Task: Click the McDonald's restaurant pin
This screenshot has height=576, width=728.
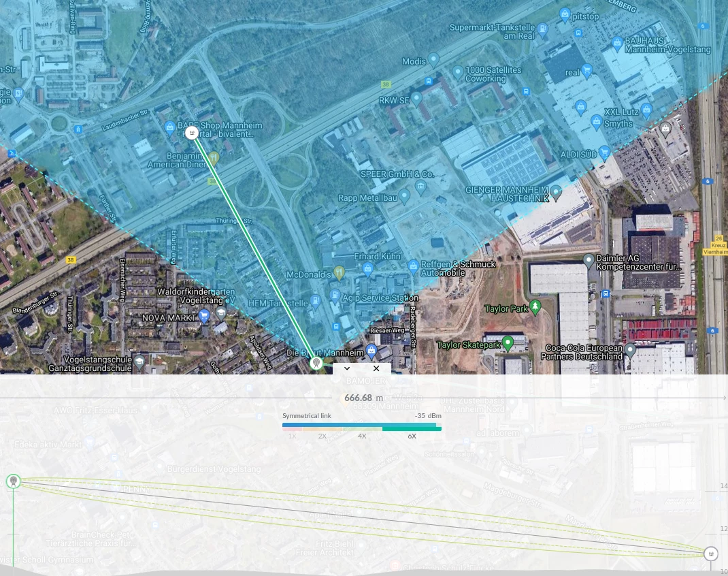Action: (x=340, y=273)
